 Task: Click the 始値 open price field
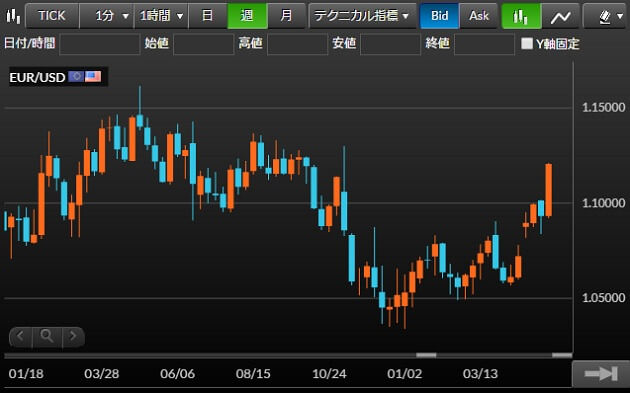pos(203,44)
